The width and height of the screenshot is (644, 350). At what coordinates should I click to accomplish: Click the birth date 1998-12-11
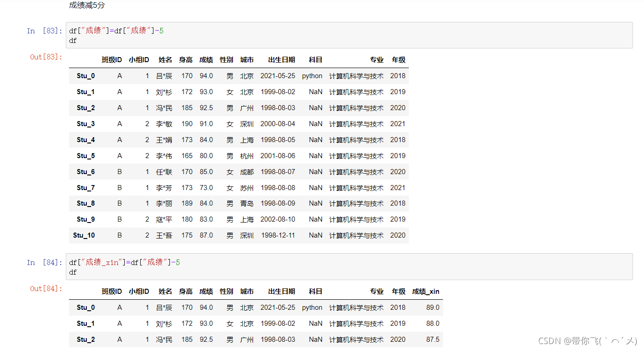tap(278, 235)
